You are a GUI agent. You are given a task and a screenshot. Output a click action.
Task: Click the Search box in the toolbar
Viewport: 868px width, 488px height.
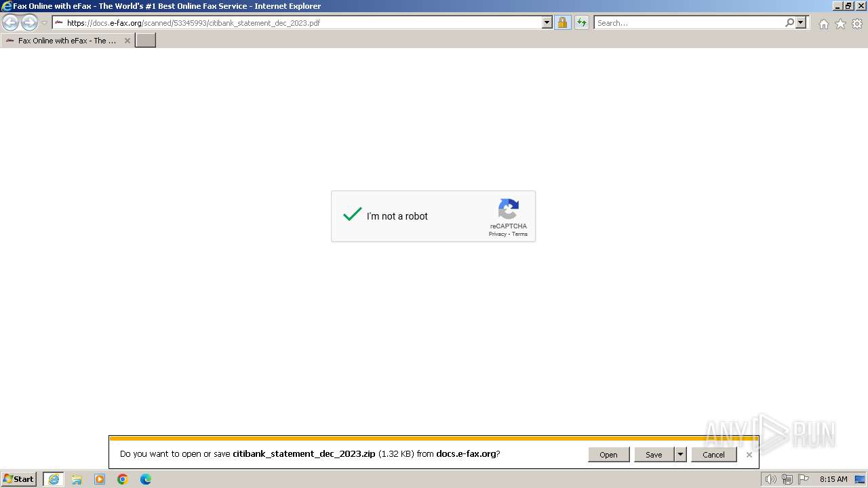pyautogui.click(x=689, y=22)
